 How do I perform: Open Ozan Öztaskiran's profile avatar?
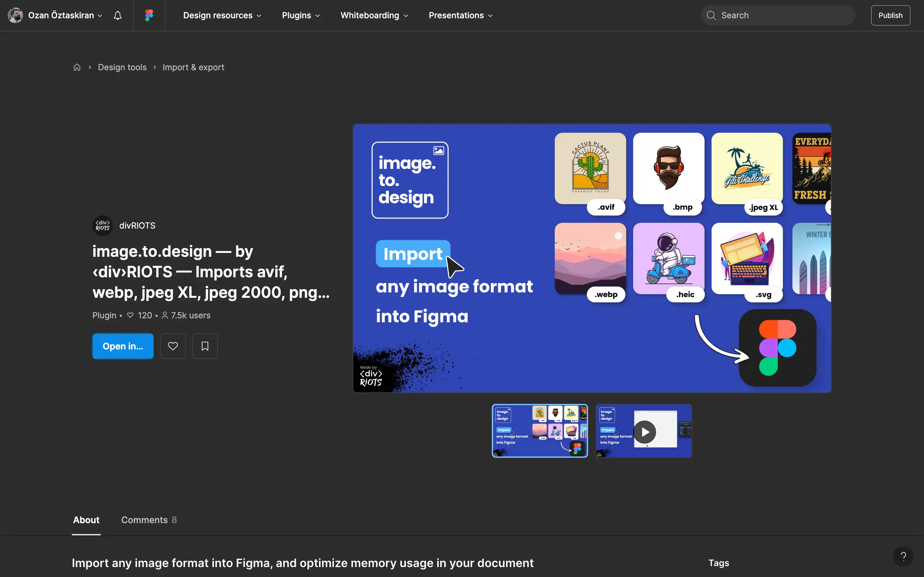[15, 15]
